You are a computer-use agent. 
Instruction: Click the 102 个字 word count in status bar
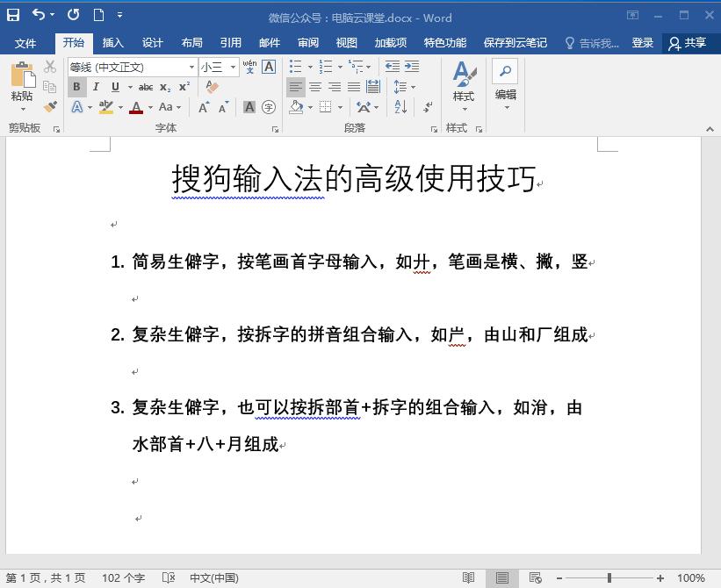(123, 578)
